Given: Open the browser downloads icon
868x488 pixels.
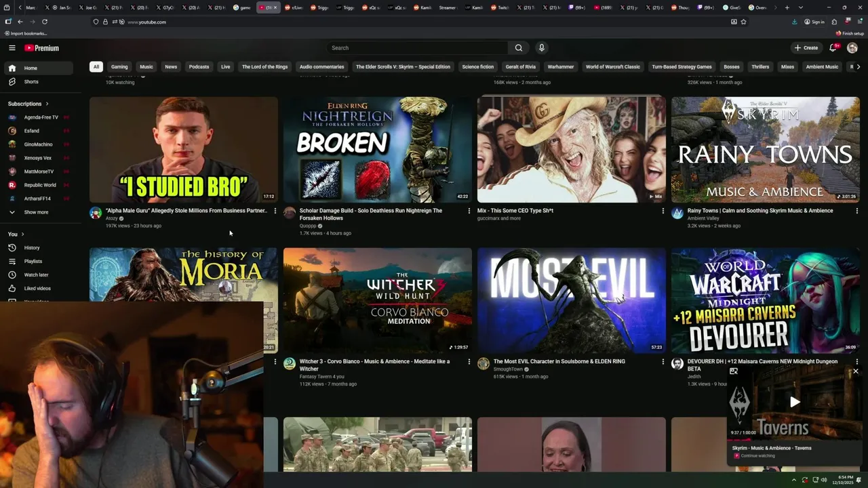Looking at the screenshot, I should 794,22.
